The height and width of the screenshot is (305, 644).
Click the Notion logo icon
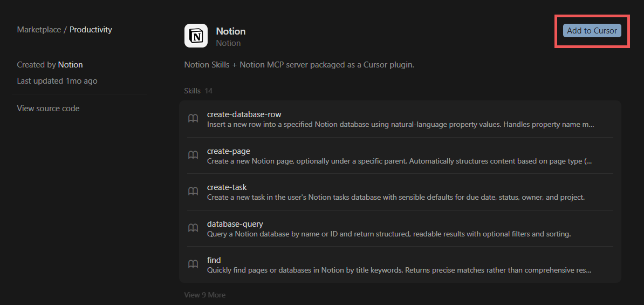pos(196,36)
